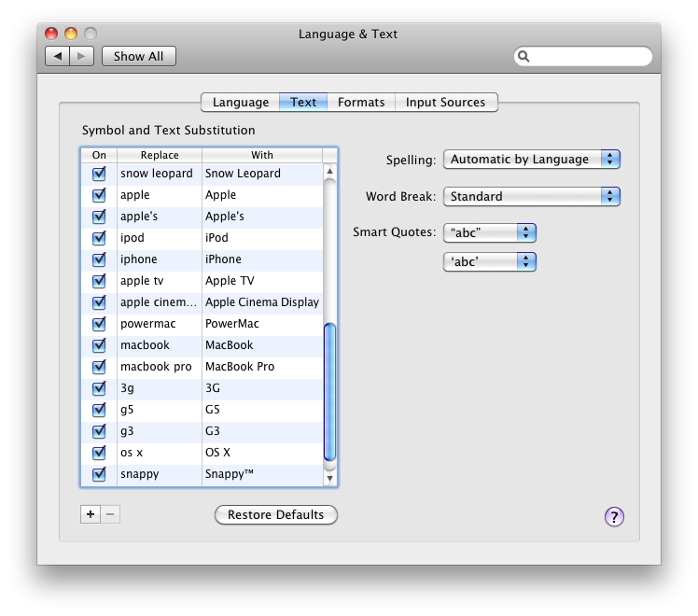Toggle the 'snappy' substitution checkbox
Image resolution: width=698 pixels, height=616 pixels.
tap(99, 473)
